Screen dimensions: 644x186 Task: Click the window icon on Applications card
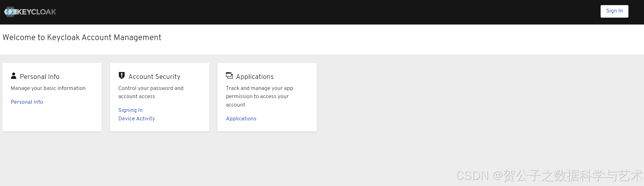click(229, 76)
